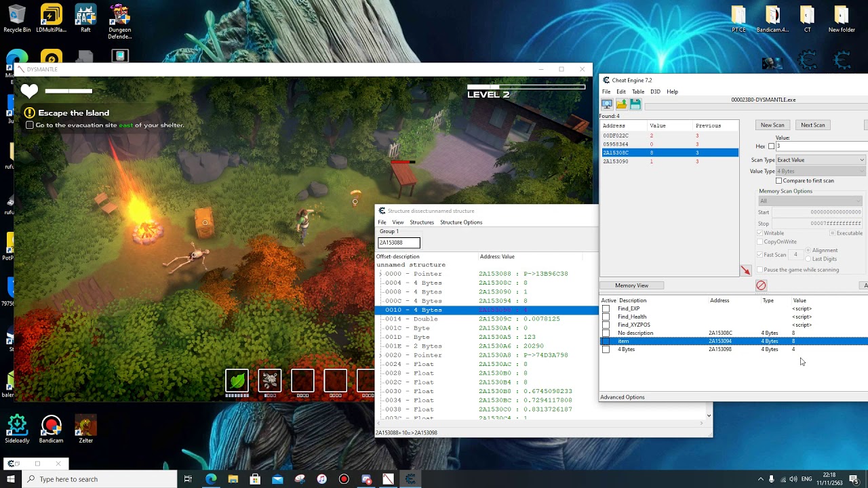Open the Recycle Bin desktop icon
Image resolution: width=868 pixels, height=488 pixels.
[x=17, y=19]
